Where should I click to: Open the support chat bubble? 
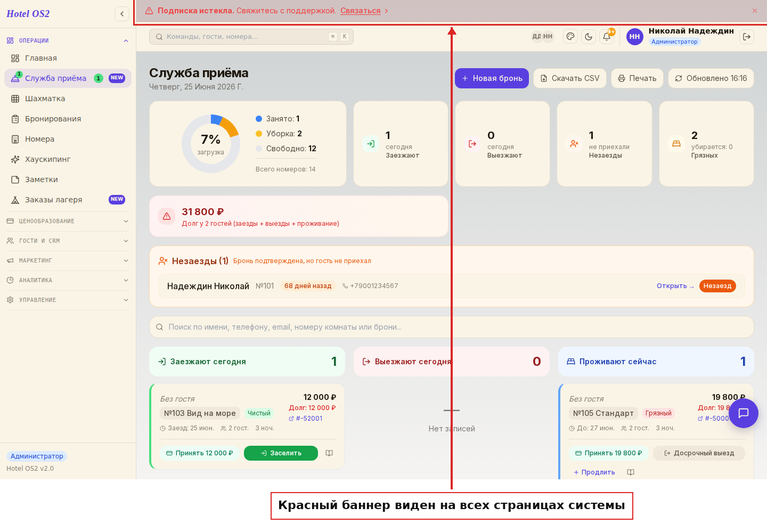(744, 413)
